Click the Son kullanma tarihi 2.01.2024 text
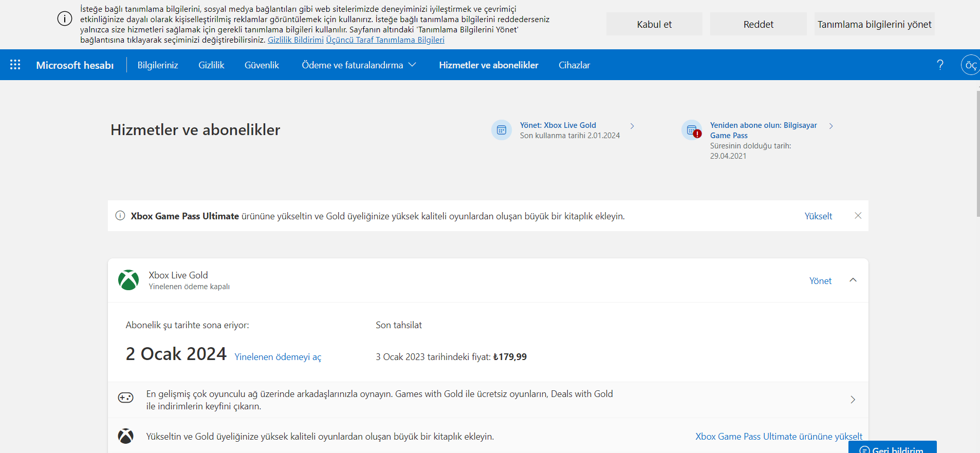Screen dimensions: 980x453 [570, 136]
